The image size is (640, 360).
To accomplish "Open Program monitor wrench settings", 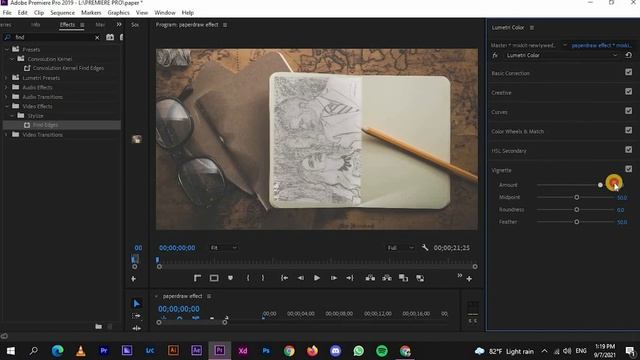I will pos(425,248).
